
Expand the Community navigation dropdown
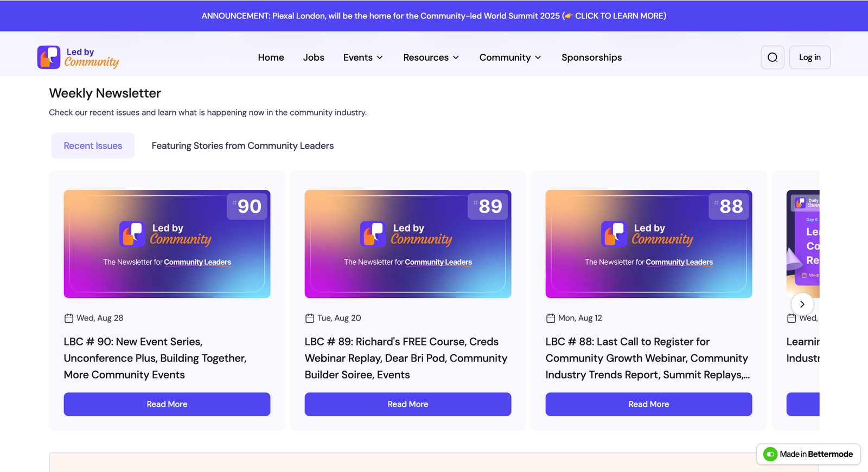pos(510,58)
